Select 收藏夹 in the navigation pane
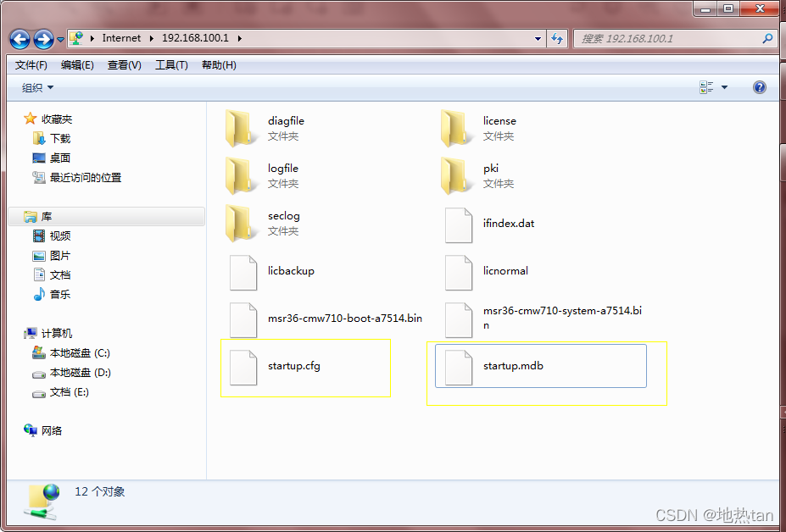The height and width of the screenshot is (532, 786). (48, 119)
